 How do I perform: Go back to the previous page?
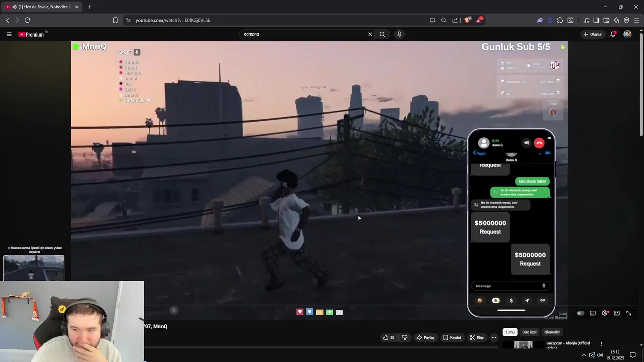point(7,20)
